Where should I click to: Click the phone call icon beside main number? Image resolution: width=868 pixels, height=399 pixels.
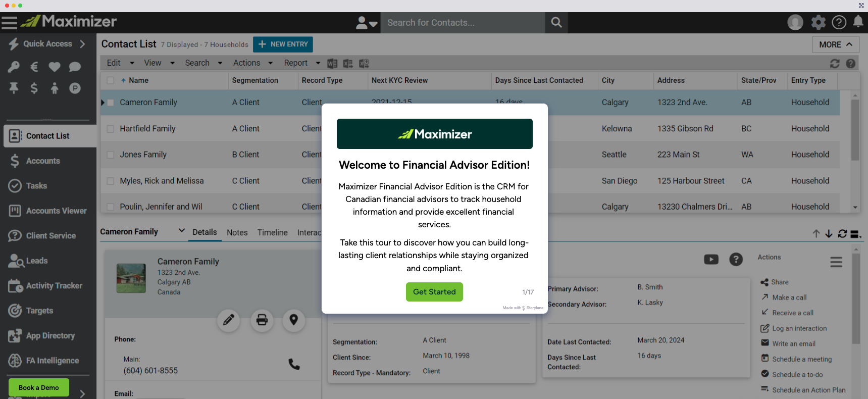pyautogui.click(x=294, y=364)
